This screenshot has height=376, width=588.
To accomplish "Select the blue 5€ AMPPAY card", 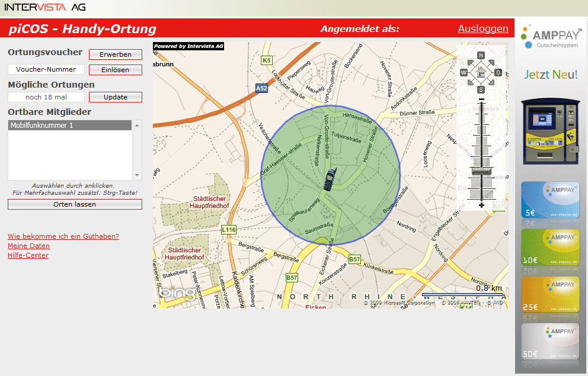I will 551,200.
